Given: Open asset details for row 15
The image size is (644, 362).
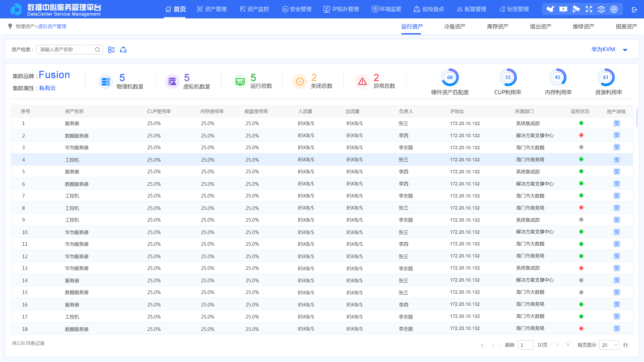Looking at the screenshot, I should (x=617, y=292).
